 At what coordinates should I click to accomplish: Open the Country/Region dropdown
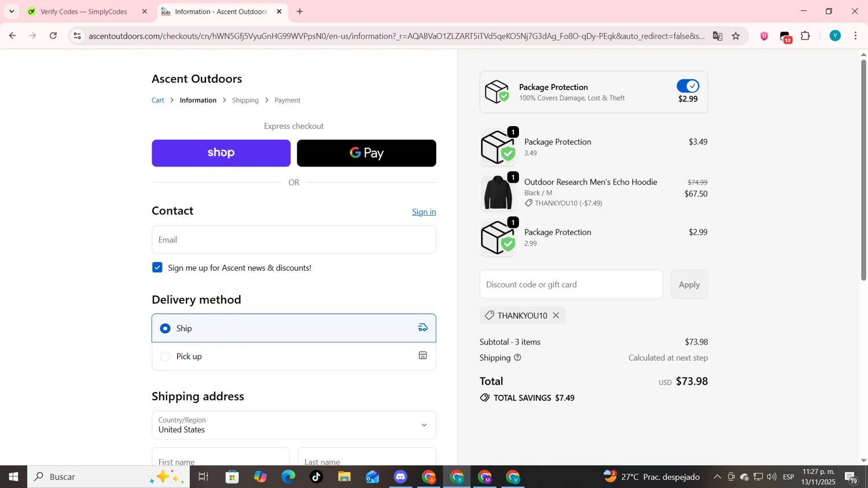tap(294, 425)
